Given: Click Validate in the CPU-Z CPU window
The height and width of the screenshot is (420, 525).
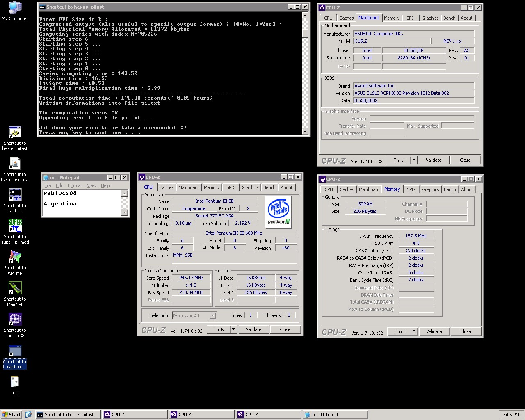Looking at the screenshot, I should point(253,329).
